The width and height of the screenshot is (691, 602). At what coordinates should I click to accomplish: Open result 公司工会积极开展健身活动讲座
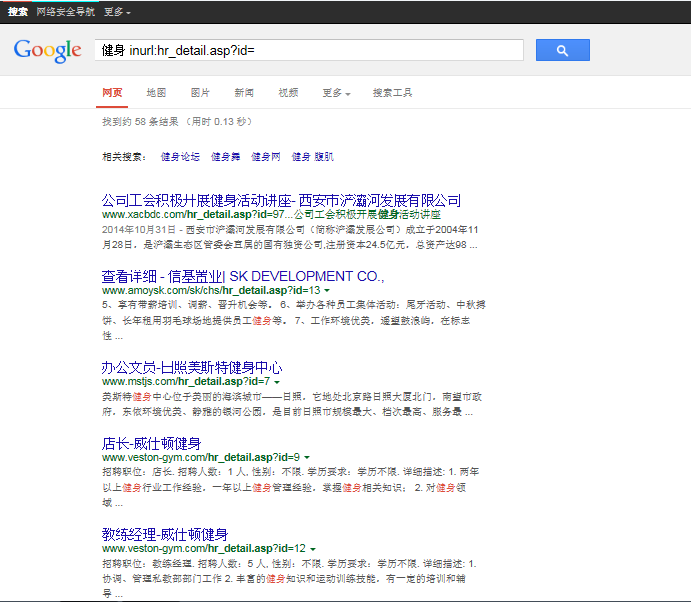[x=281, y=201]
